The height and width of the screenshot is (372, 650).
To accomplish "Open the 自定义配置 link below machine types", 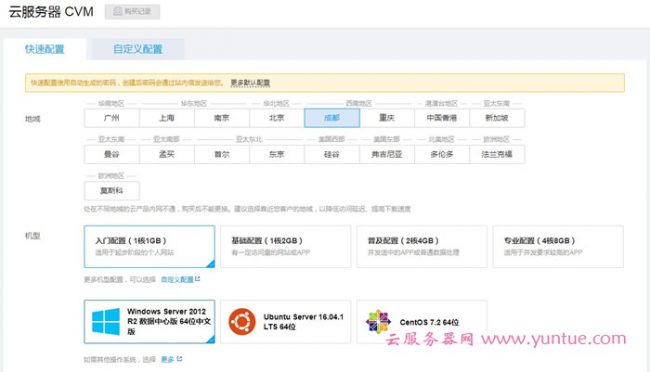I will tap(180, 280).
